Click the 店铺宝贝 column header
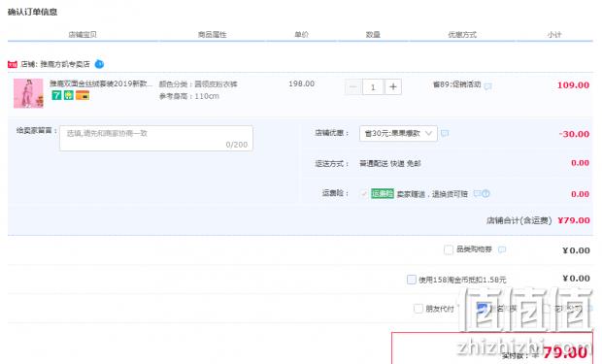This screenshot has height=364, width=602. point(83,35)
